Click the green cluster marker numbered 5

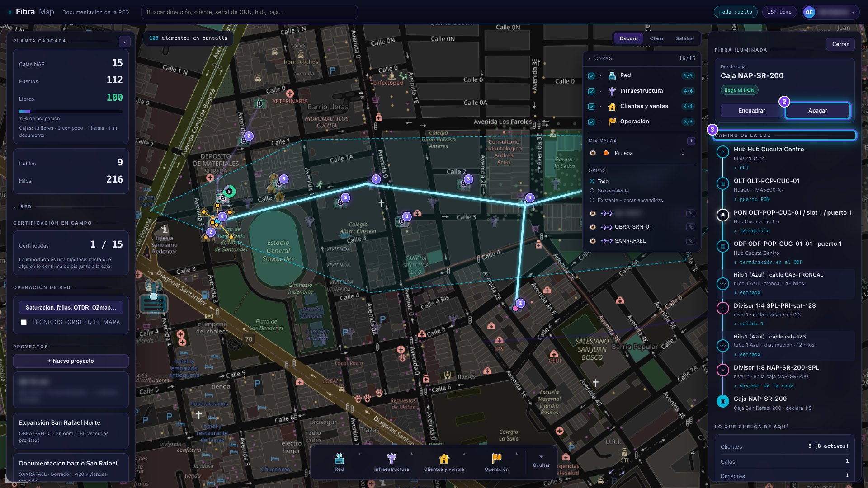click(229, 192)
